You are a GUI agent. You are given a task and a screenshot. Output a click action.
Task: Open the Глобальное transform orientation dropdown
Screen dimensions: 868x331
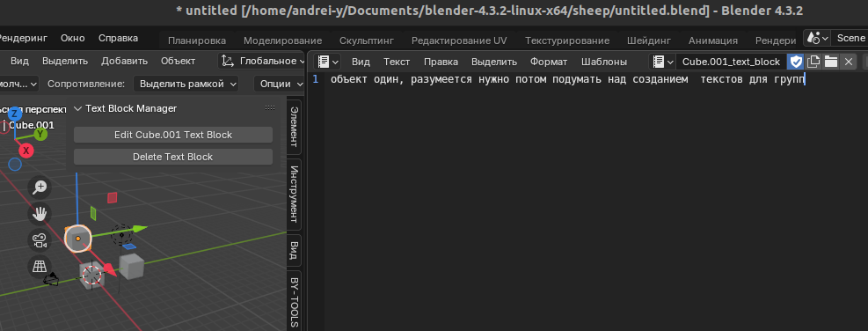coord(262,61)
